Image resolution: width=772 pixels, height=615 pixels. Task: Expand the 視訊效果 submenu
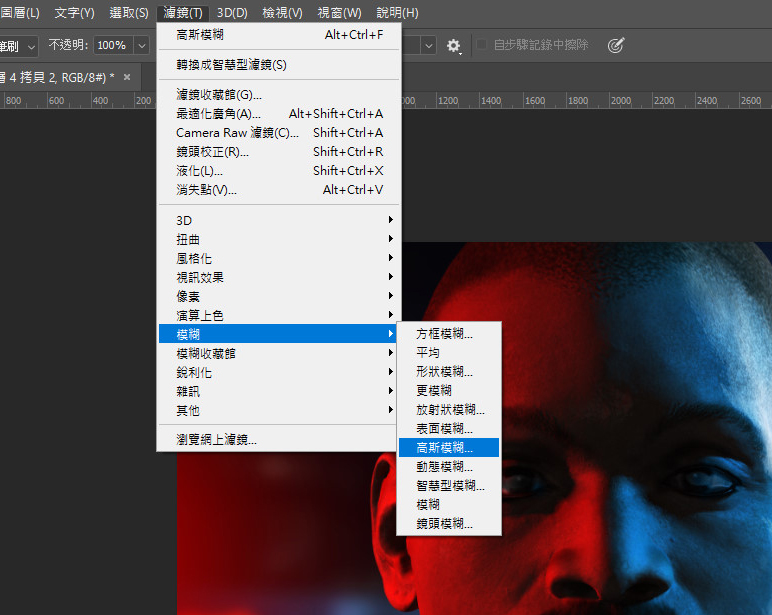(x=279, y=277)
